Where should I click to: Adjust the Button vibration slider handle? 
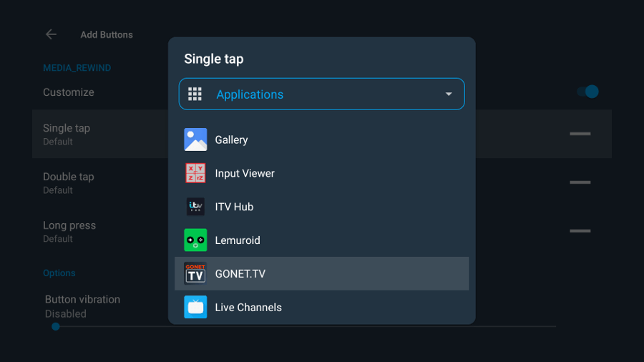coord(56,326)
